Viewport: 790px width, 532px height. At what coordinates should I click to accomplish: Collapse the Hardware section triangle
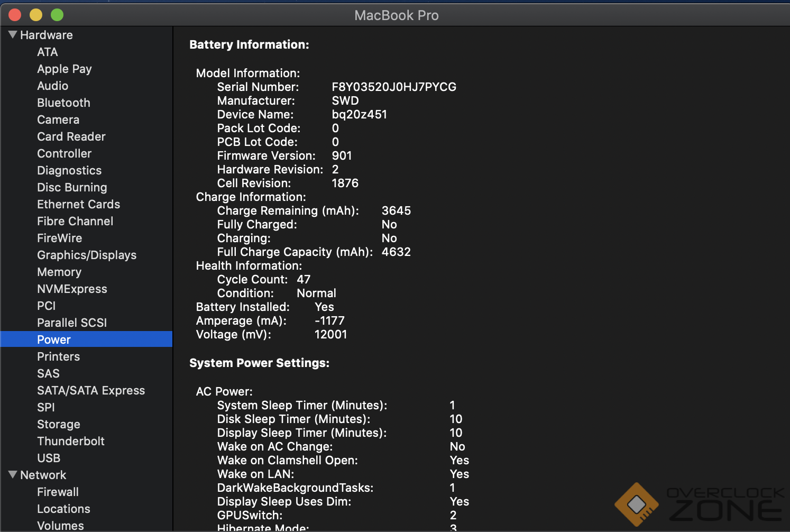click(x=13, y=35)
